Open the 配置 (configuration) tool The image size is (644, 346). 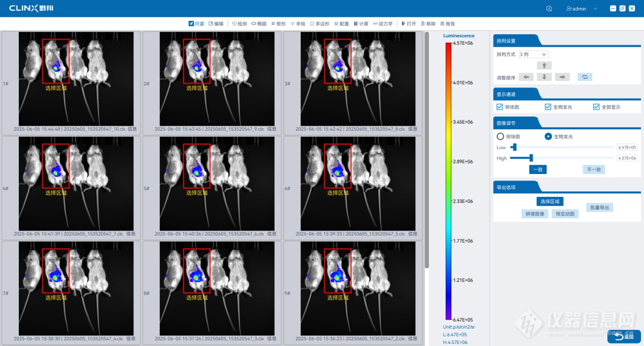pos(342,24)
